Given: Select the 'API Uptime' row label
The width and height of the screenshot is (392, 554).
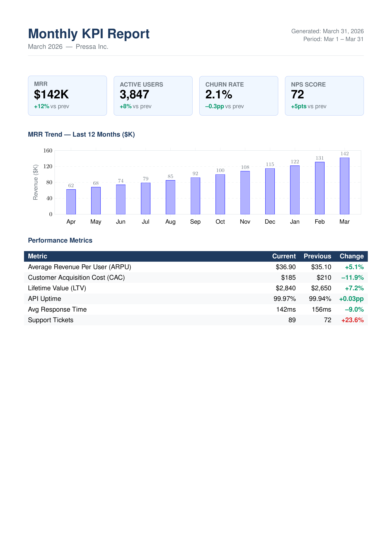Looking at the screenshot, I should (44, 299).
